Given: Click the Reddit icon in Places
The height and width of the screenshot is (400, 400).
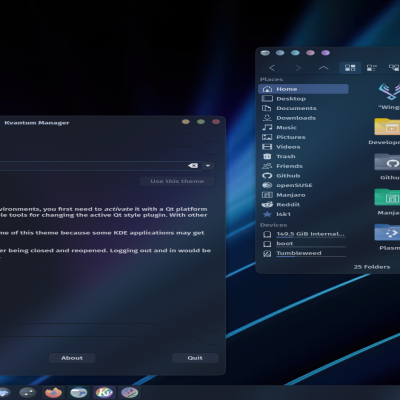Looking at the screenshot, I should tap(267, 204).
